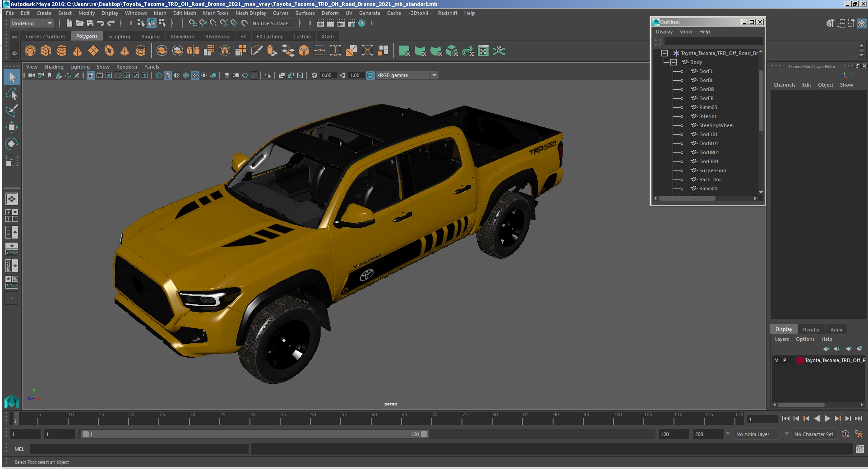Toggle playback P for Toyota layer

[785, 360]
